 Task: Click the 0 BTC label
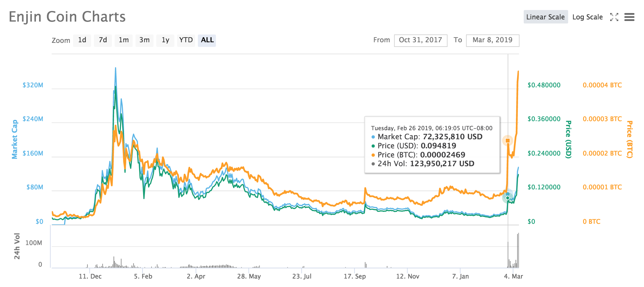point(592,222)
